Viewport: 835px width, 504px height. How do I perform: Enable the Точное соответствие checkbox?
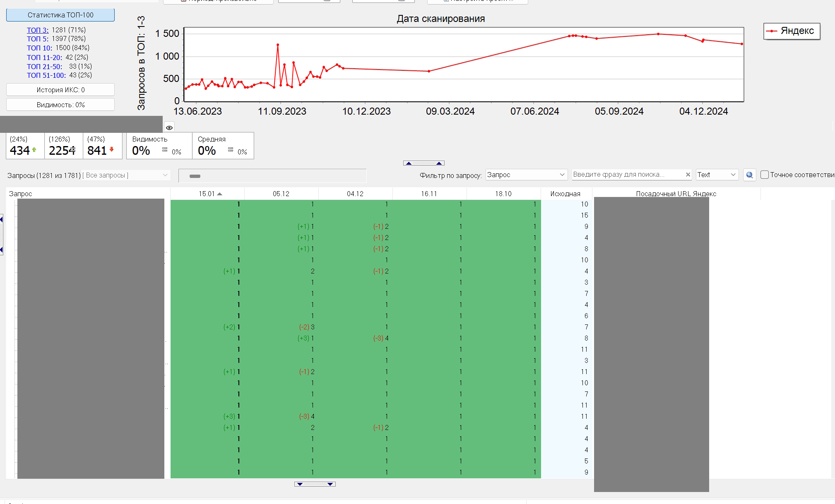point(765,175)
